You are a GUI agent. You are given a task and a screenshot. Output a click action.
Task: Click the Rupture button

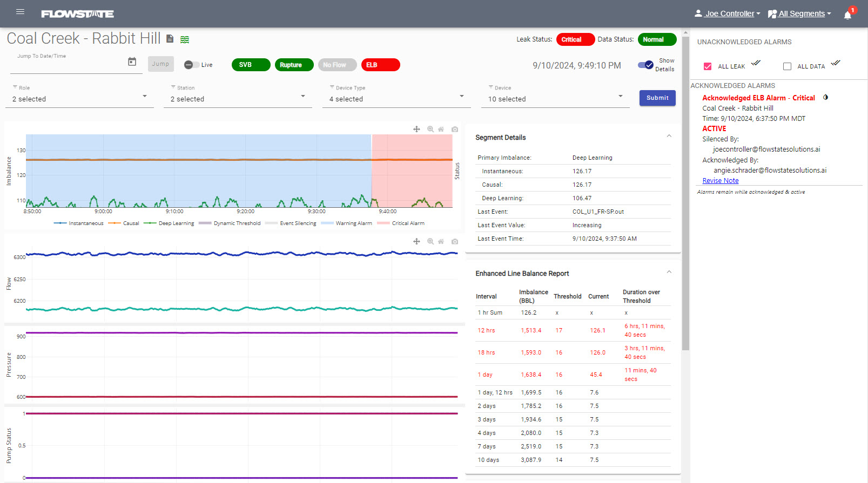(294, 65)
